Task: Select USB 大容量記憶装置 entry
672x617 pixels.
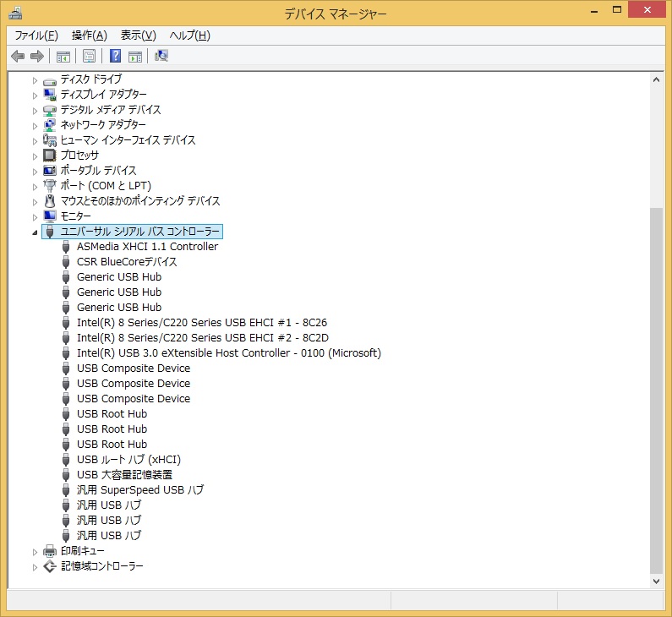Action: click(x=125, y=475)
